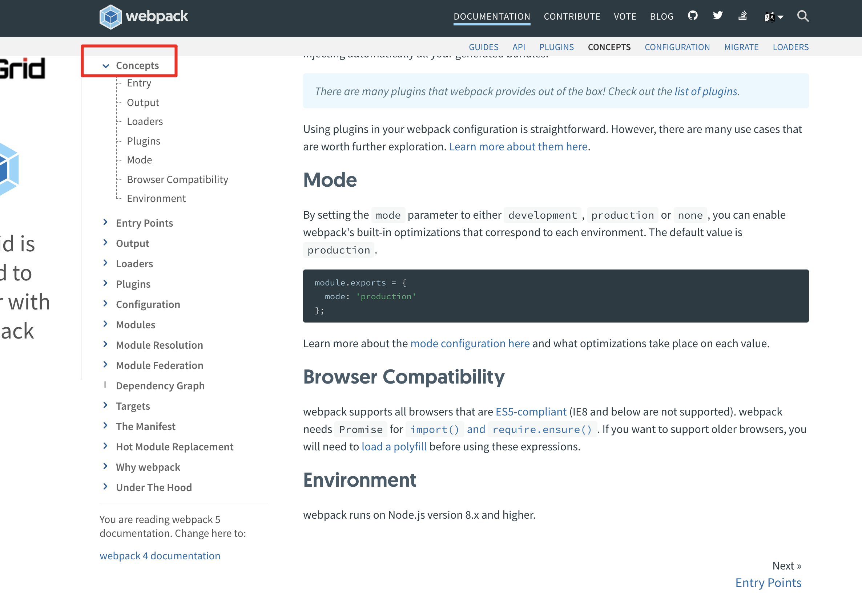Open the search magnifier icon
The width and height of the screenshot is (862, 616).
pyautogui.click(x=803, y=16)
